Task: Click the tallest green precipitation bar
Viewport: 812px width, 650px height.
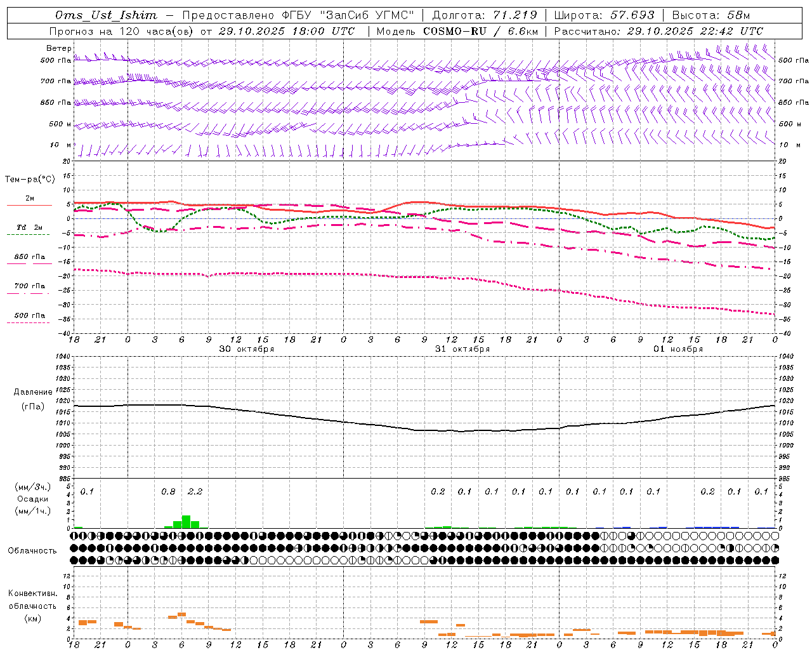Action: [187, 522]
